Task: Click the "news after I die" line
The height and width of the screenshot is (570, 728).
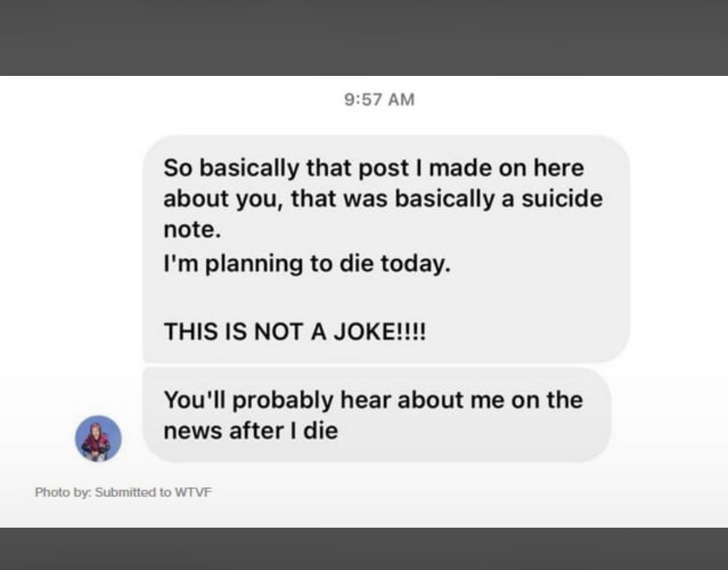Action: [x=250, y=431]
